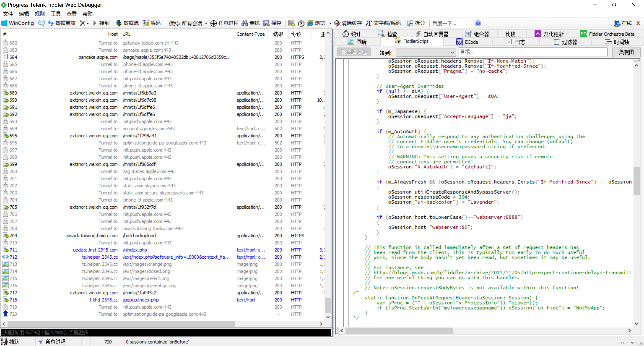Click 浏览 Internet Explorer browse icon
Viewport: 644px width, 346px height.
pyautogui.click(x=310, y=23)
